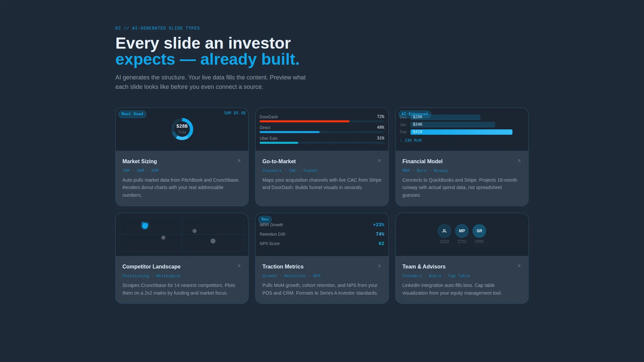This screenshot has width=644, height=362.
Task: Open Financial Model via its arrow icon
Action: pos(519,161)
